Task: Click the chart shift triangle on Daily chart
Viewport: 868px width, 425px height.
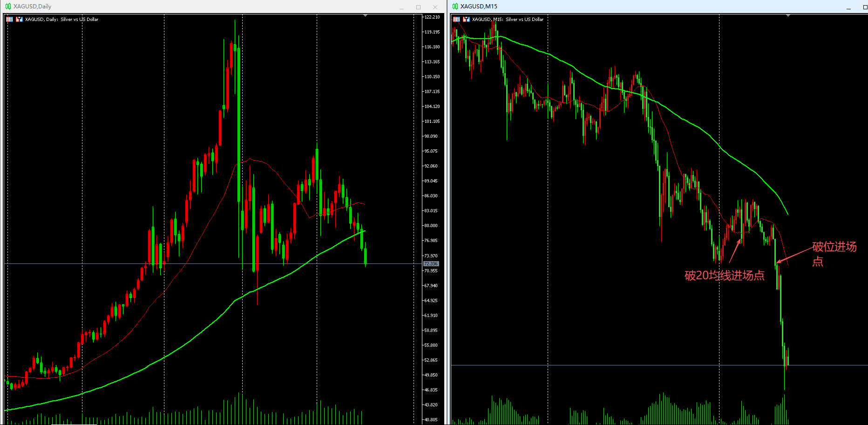Action: 366,16
